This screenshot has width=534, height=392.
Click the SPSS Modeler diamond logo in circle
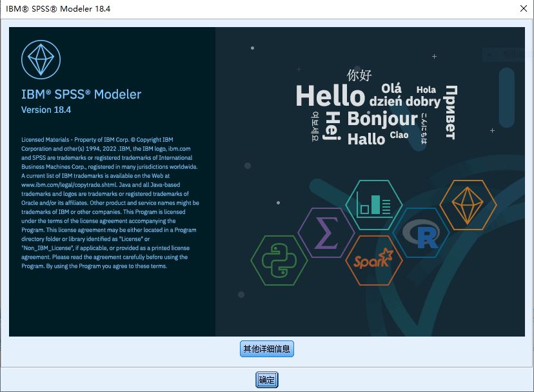point(41,59)
